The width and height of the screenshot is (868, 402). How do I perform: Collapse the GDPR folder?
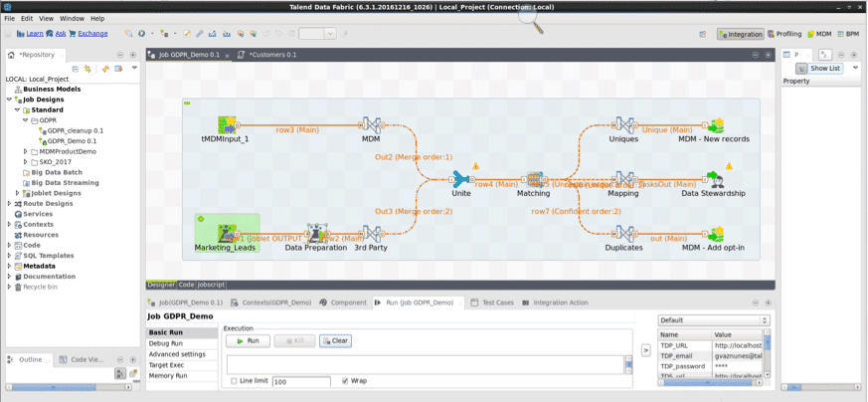[26, 120]
